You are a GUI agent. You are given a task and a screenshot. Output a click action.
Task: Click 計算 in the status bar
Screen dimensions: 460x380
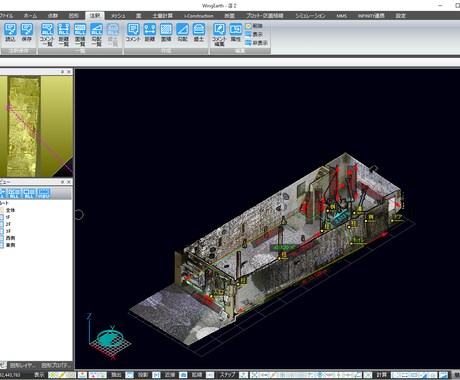coord(382,375)
